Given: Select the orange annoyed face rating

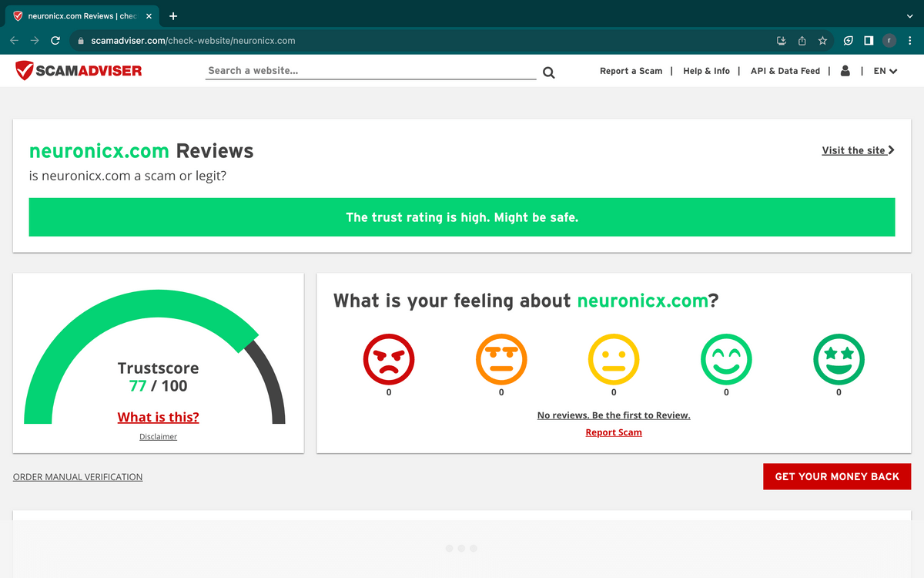Looking at the screenshot, I should pos(501,359).
